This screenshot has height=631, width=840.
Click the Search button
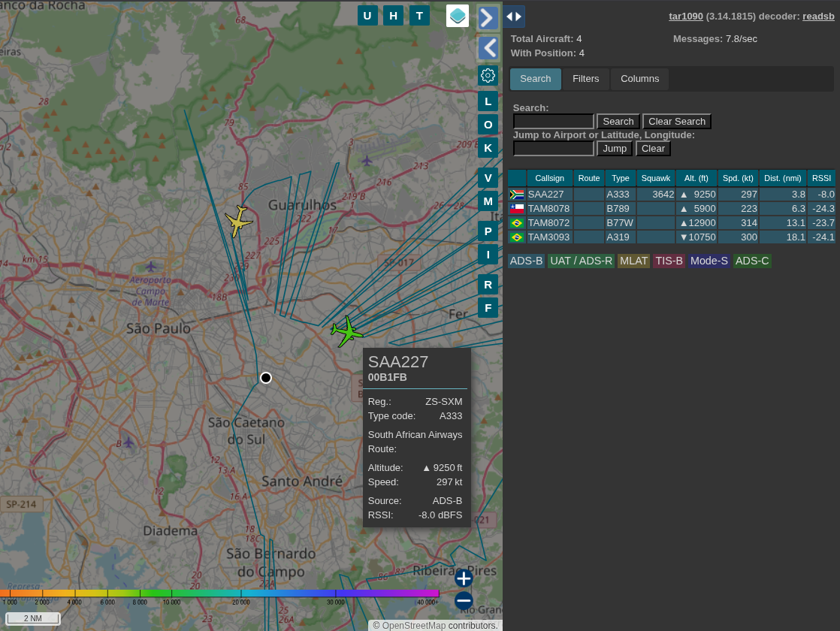coord(618,122)
